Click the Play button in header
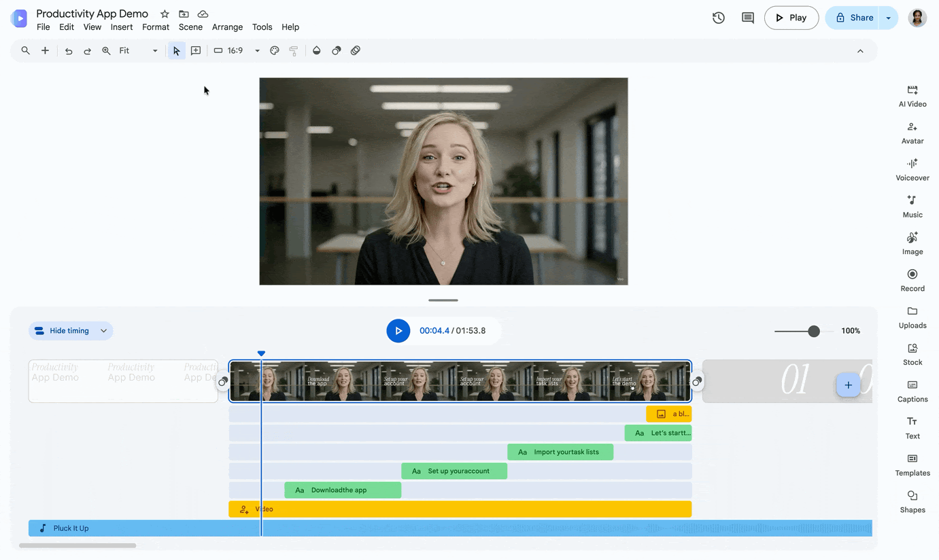 coord(791,18)
